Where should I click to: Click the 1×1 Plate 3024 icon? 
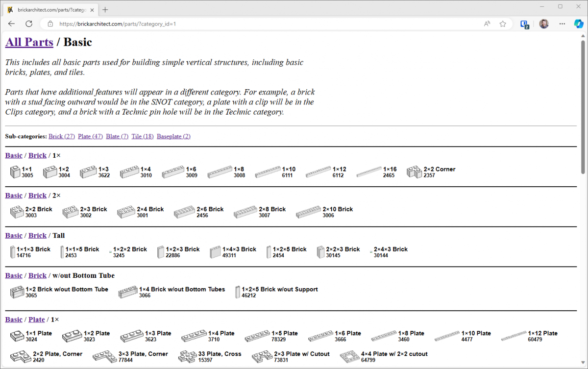(x=17, y=336)
